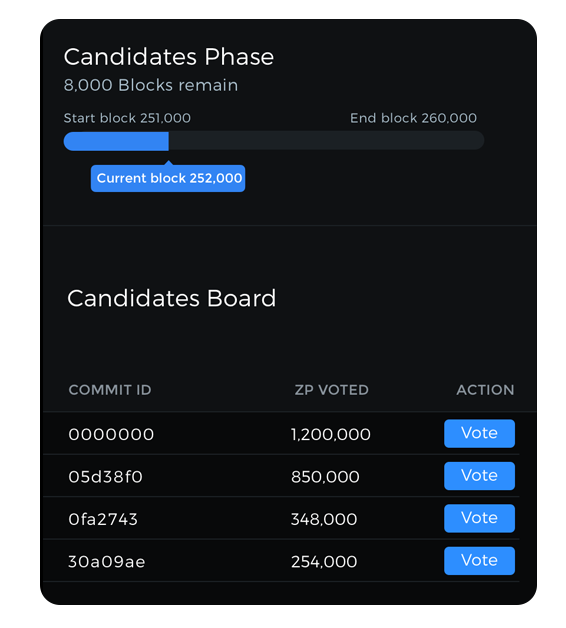Click the 348,000 ZP voted value

click(x=324, y=519)
